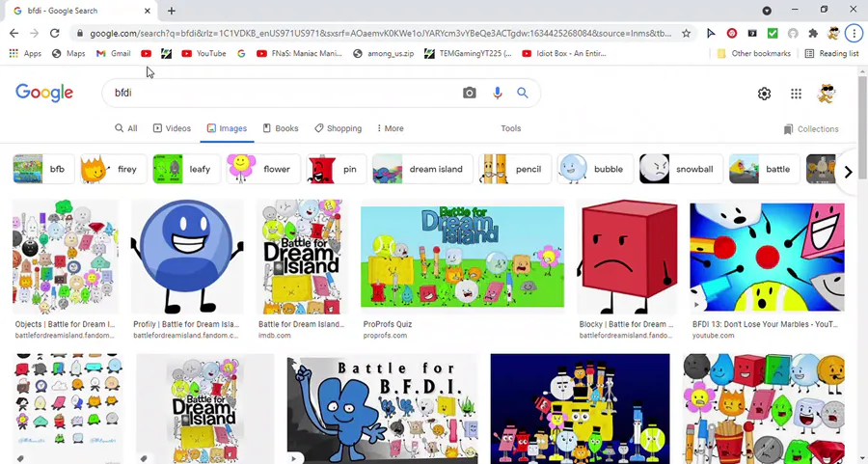Viewport: 868px width, 464px height.
Task: Filter images by the dream island chip
Action: (x=422, y=170)
